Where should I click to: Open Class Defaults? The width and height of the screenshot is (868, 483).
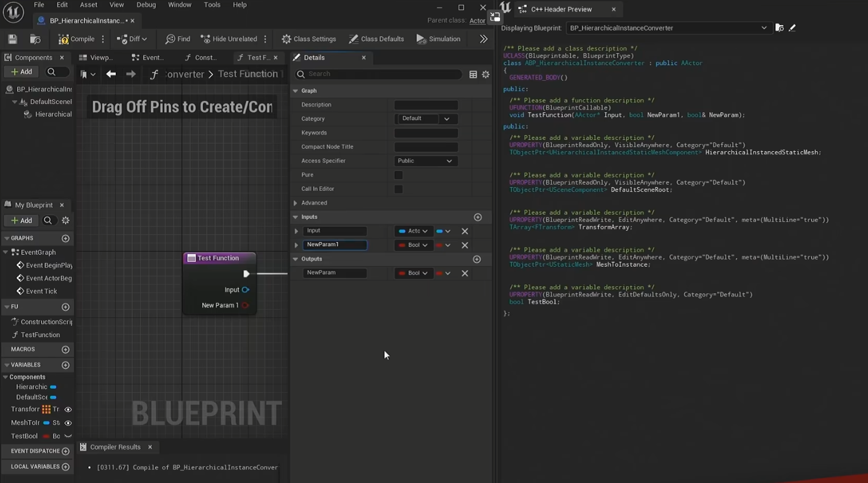376,39
